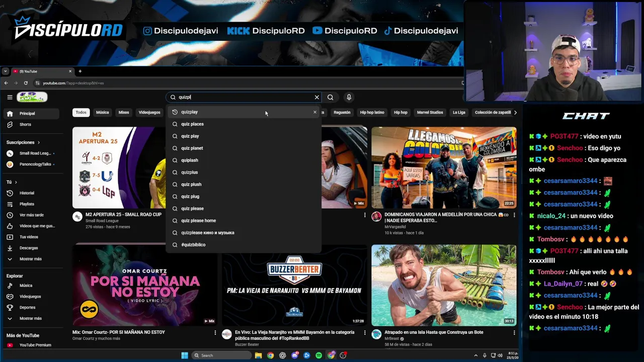Open Deportes under Explorar
644x362 pixels.
30,307
